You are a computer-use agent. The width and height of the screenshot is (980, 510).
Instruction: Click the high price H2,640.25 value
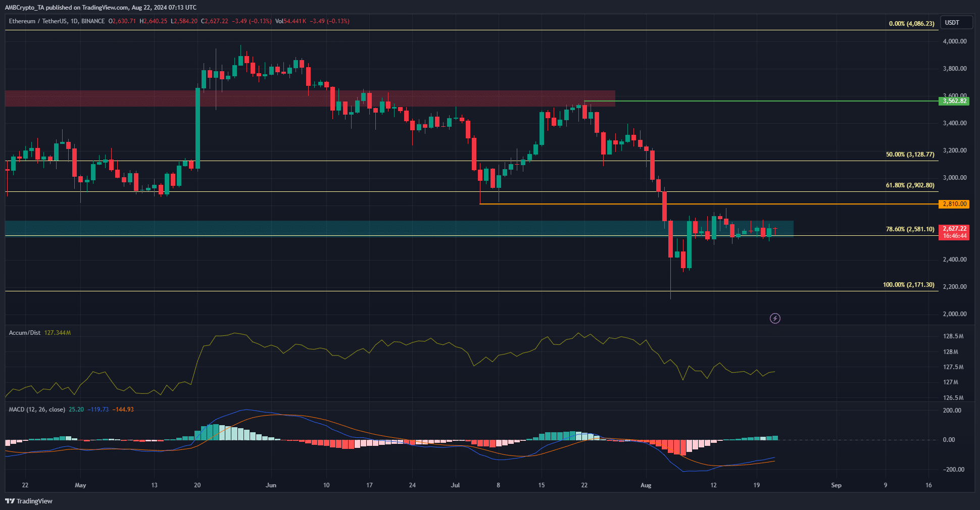[153, 21]
